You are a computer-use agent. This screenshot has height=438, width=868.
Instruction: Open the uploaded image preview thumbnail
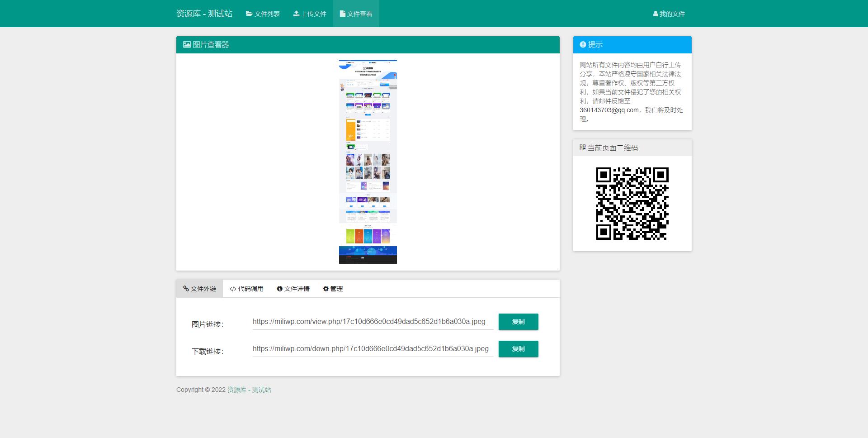point(368,162)
